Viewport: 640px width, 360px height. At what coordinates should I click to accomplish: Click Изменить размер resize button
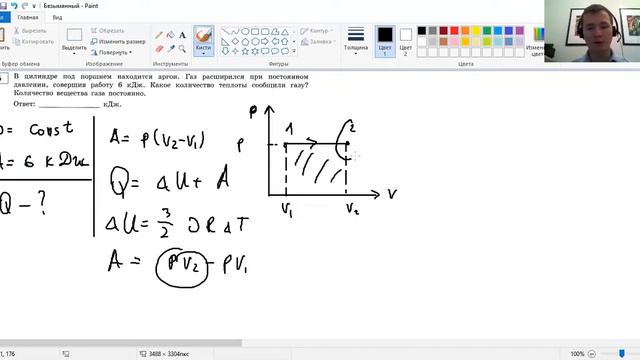(x=118, y=42)
